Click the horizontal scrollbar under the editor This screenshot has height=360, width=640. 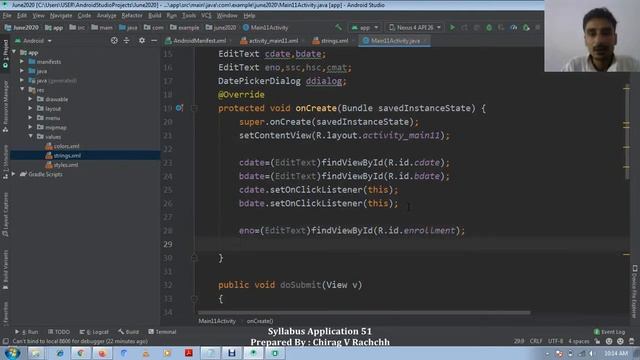tap(363, 313)
